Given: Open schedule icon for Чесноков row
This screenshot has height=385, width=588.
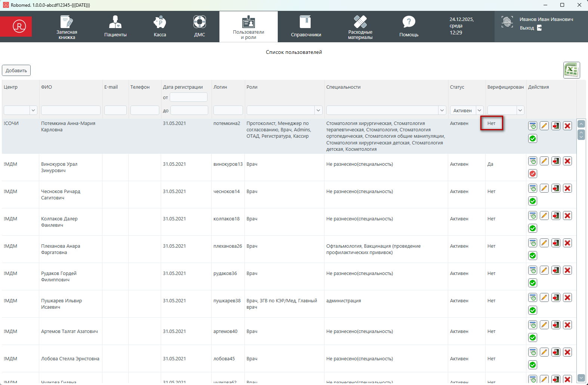Looking at the screenshot, I should (x=533, y=188).
